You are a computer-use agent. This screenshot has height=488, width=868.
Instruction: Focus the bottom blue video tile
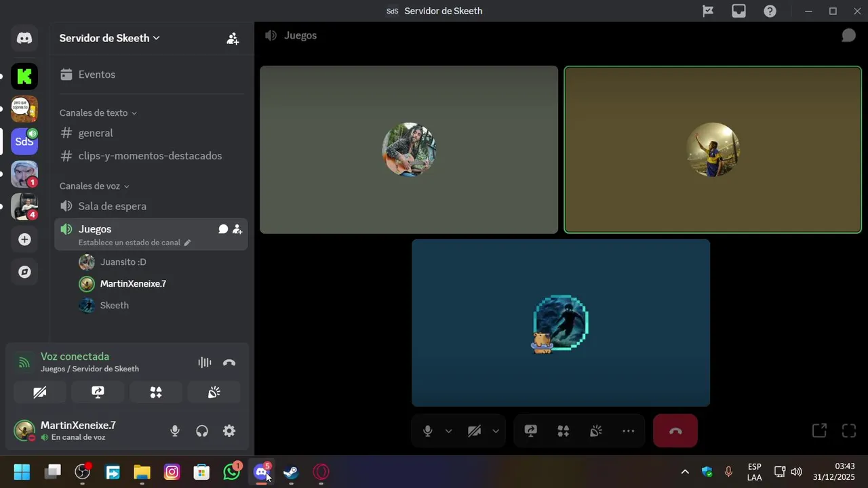[561, 323]
